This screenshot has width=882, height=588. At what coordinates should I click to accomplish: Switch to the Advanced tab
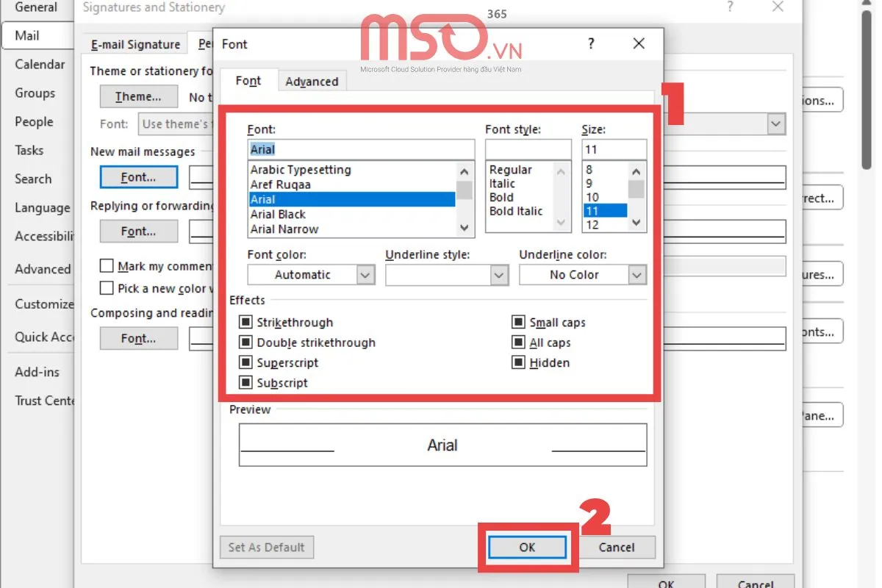[x=312, y=82]
